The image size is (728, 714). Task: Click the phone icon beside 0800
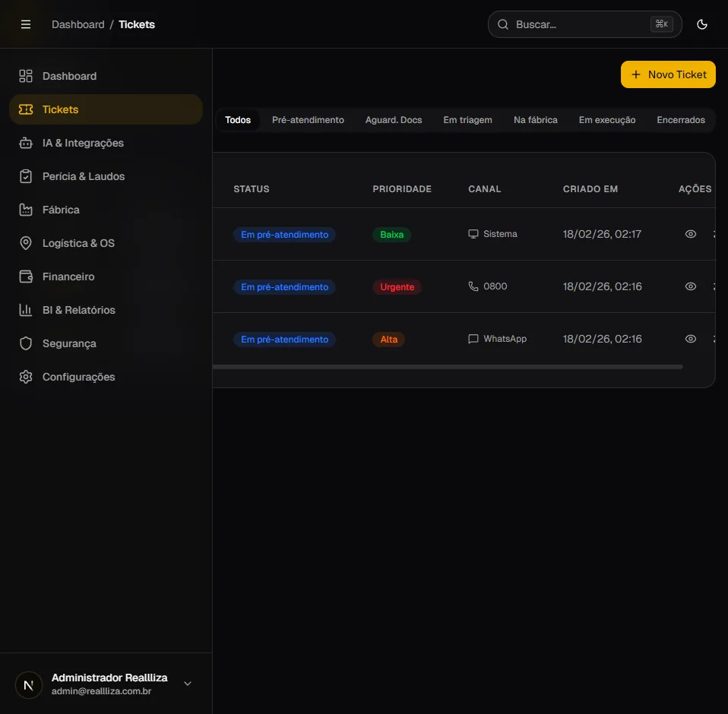[x=473, y=286]
